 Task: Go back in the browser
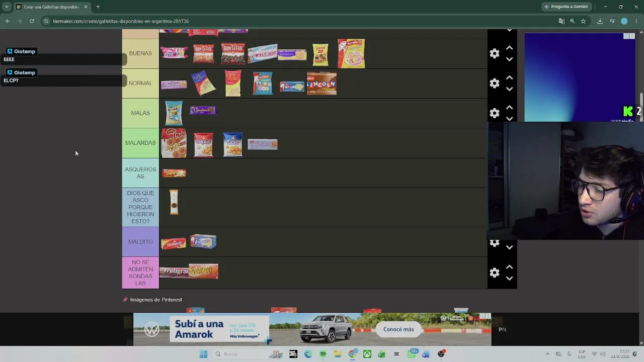coord(8,21)
